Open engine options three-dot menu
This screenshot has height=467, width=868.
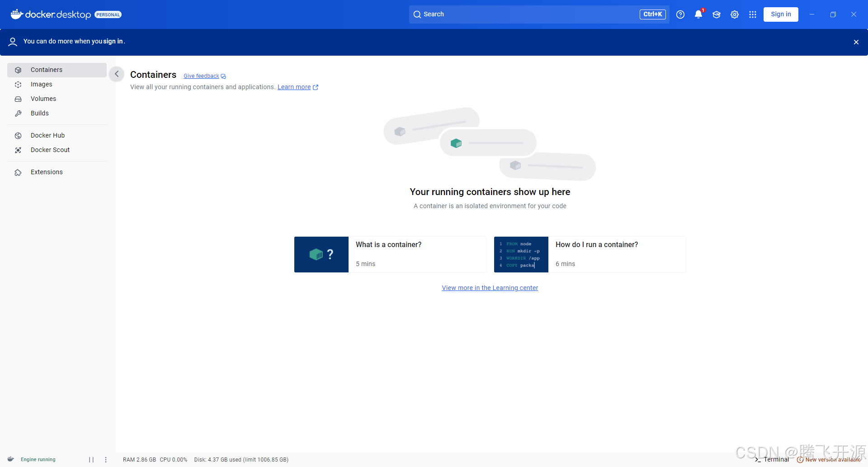point(106,460)
